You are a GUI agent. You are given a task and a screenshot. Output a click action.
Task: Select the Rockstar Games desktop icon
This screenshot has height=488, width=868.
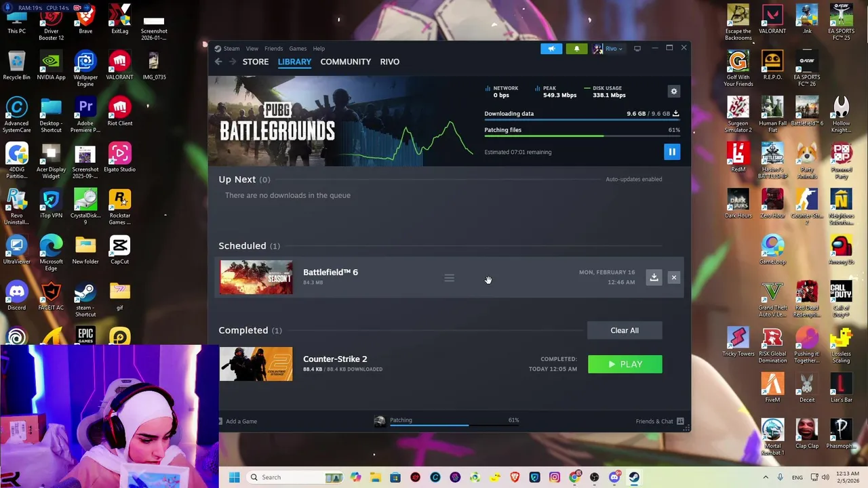coord(120,207)
